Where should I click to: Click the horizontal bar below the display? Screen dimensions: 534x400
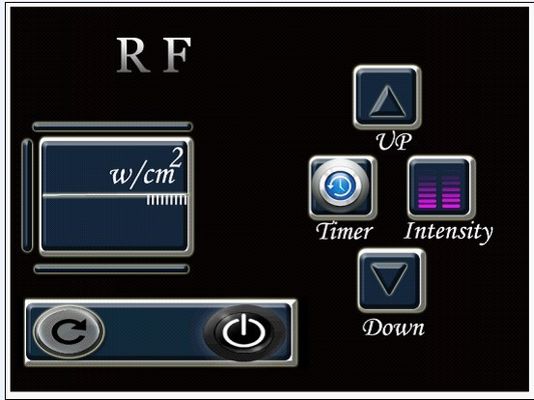(x=111, y=269)
